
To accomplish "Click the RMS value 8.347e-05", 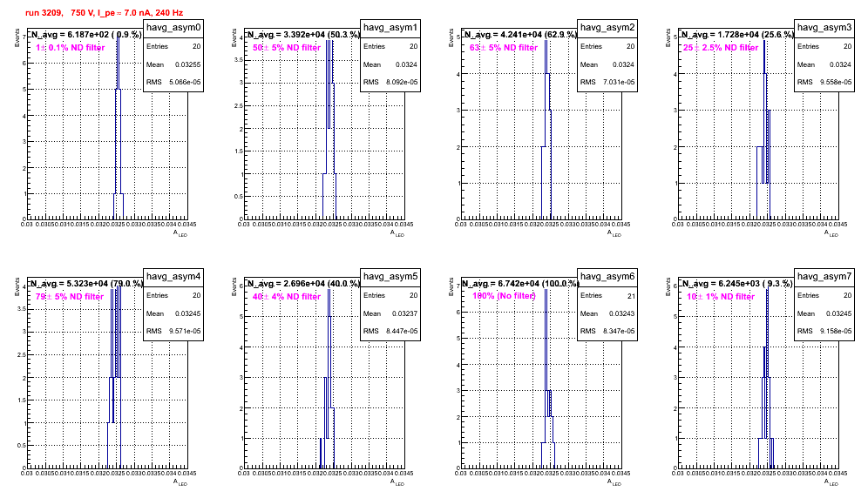I will pos(619,332).
